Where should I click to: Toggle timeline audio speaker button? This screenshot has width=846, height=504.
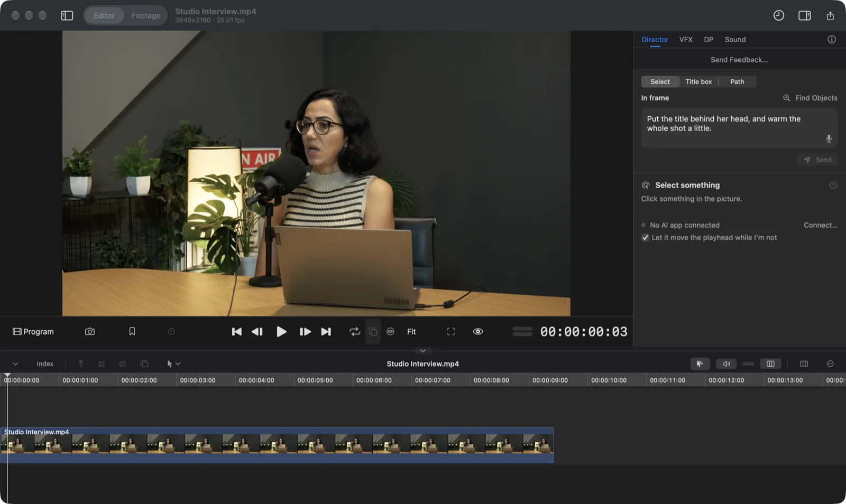point(726,364)
